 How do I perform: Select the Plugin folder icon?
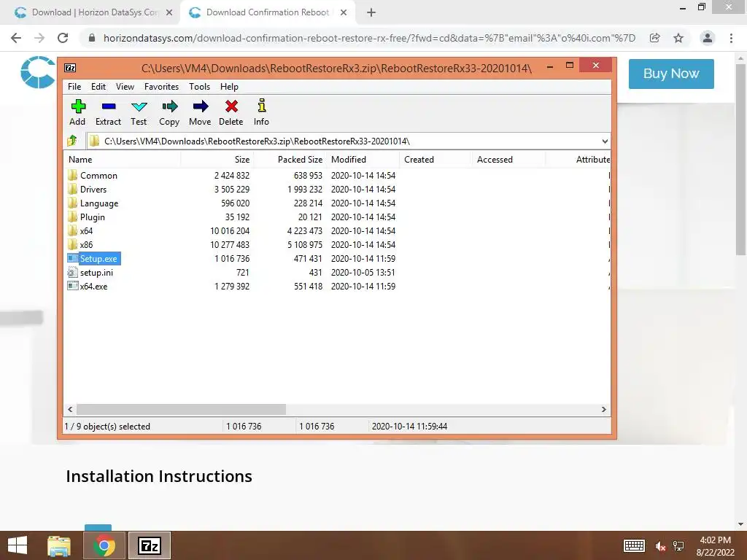[72, 217]
